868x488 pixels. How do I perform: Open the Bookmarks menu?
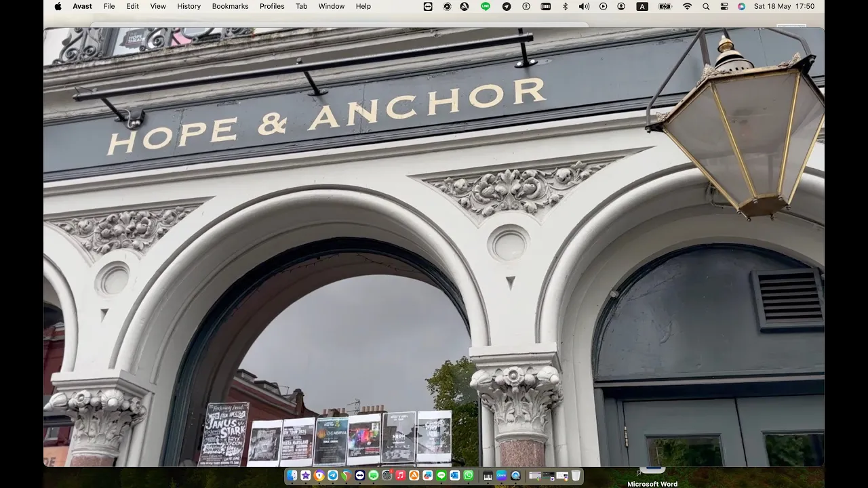(x=230, y=6)
